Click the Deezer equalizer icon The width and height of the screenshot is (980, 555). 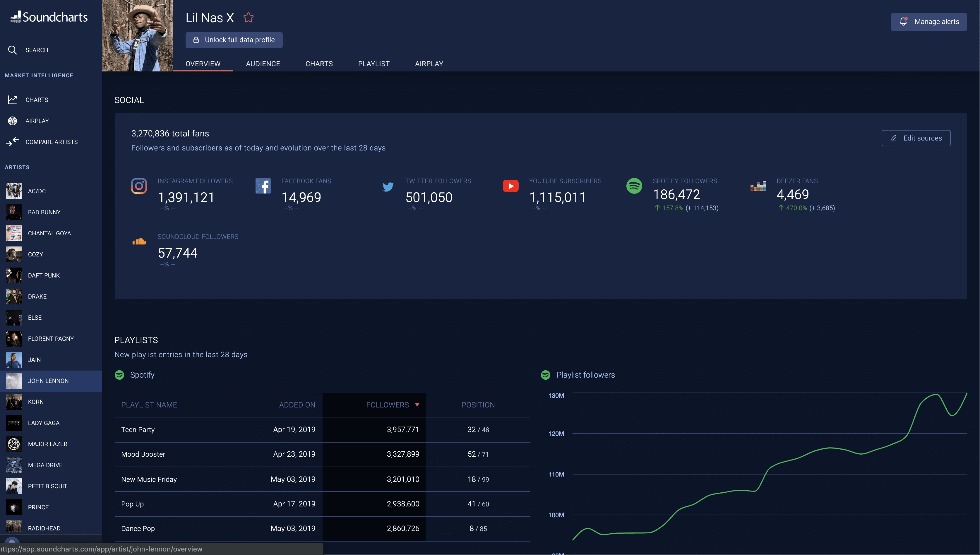pyautogui.click(x=758, y=186)
